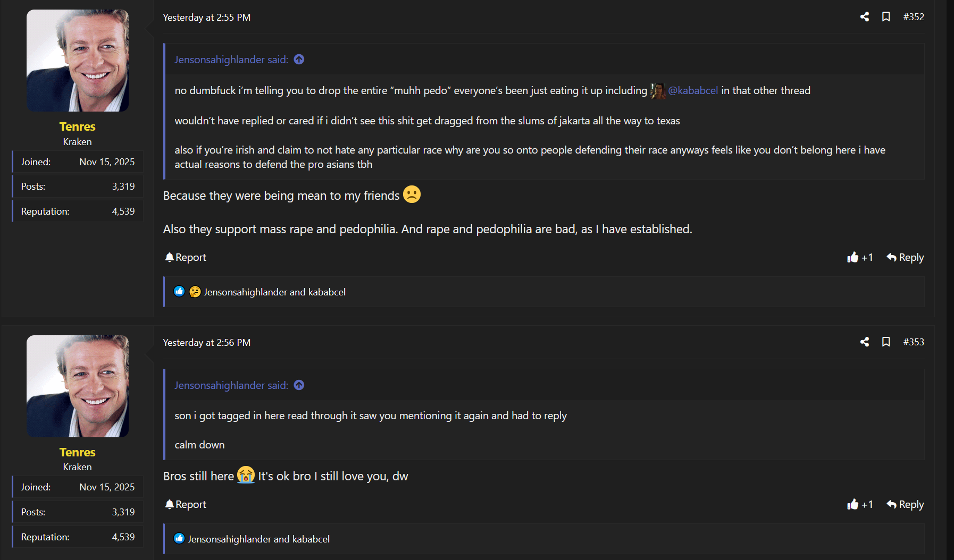Share post #352 using the share icon

pyautogui.click(x=865, y=17)
